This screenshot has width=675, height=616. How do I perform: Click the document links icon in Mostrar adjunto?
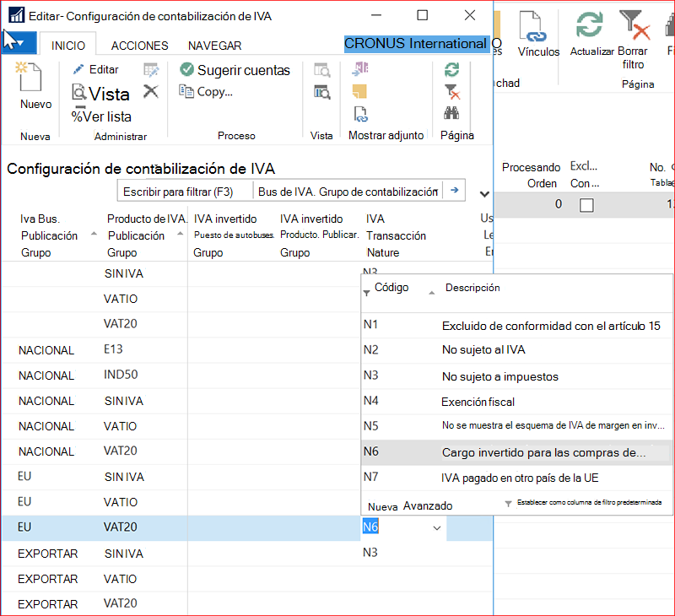[x=360, y=114]
